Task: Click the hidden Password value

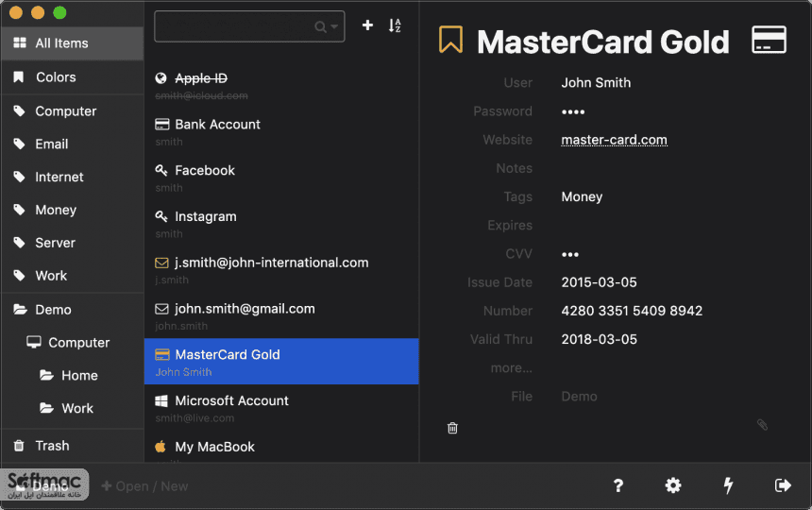Action: tap(573, 111)
